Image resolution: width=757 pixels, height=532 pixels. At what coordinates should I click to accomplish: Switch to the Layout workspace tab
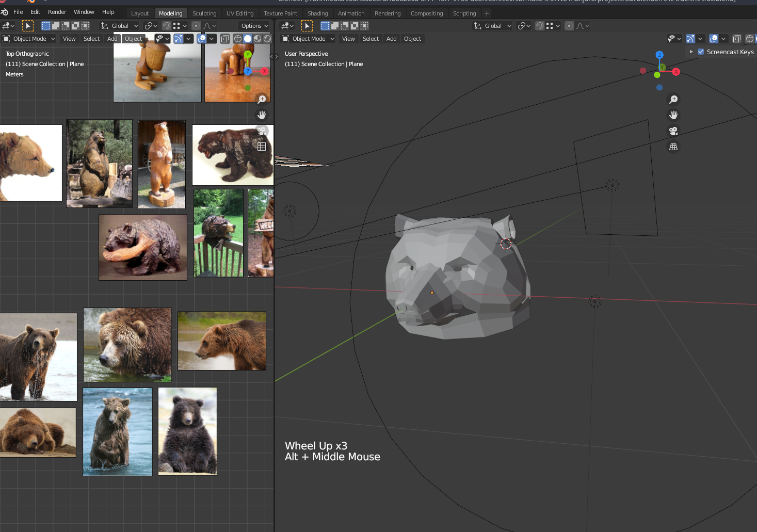point(139,13)
